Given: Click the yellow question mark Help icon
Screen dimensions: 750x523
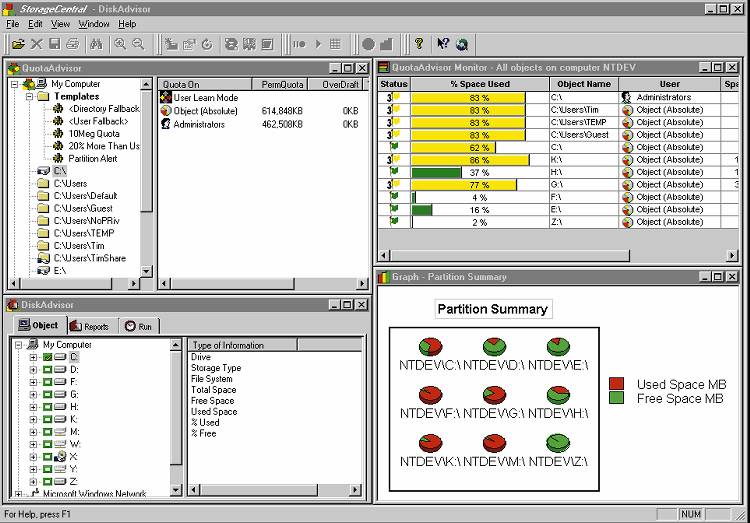Looking at the screenshot, I should [x=419, y=44].
